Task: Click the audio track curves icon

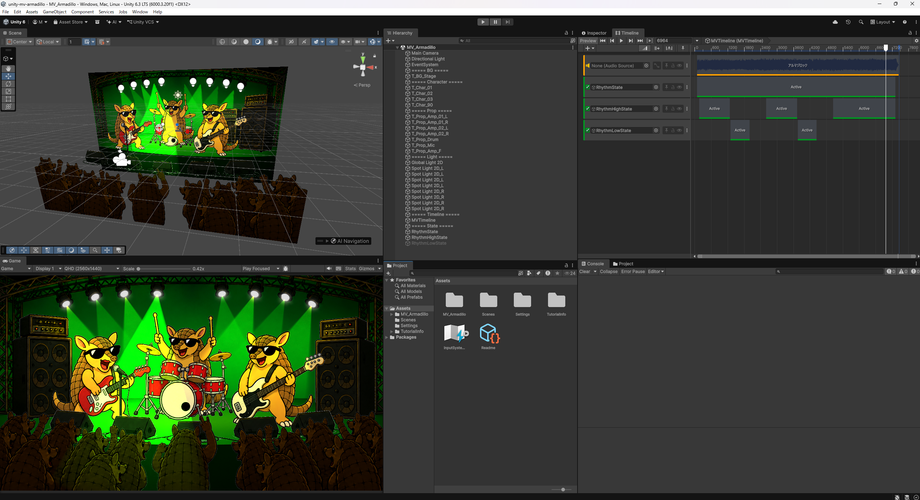Action: [657, 66]
